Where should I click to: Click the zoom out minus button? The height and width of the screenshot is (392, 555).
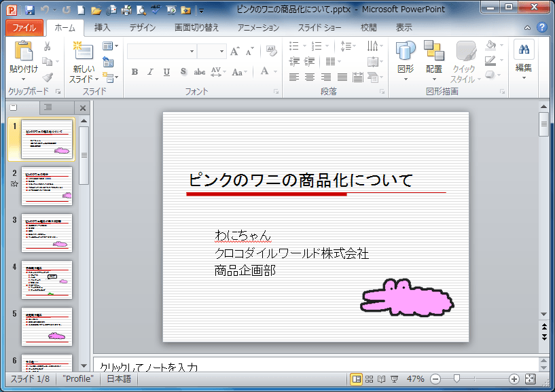click(x=435, y=379)
